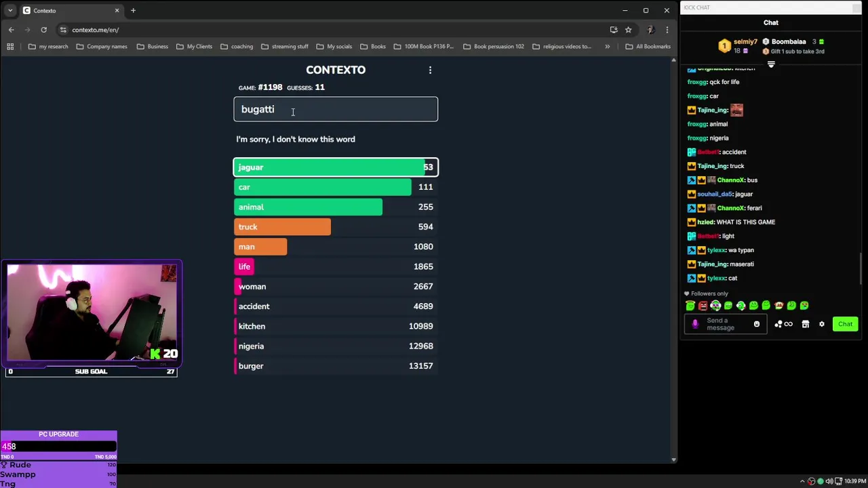Click the page scrollbar down arrow

coord(673,460)
